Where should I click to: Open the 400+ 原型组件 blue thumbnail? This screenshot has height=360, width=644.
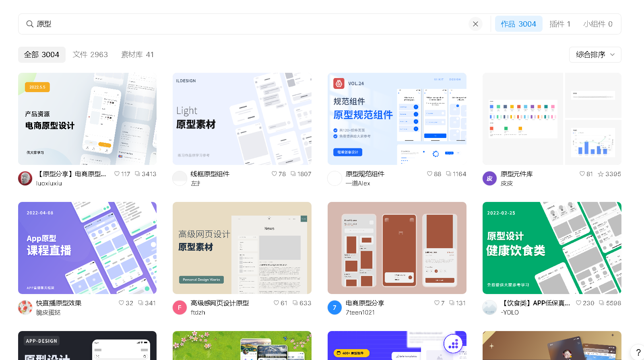coord(397,346)
